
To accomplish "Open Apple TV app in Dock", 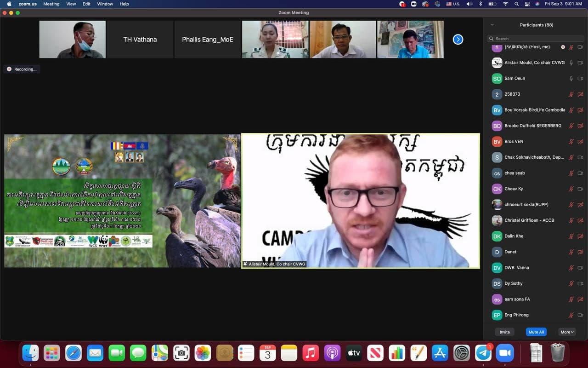I will coord(353,353).
